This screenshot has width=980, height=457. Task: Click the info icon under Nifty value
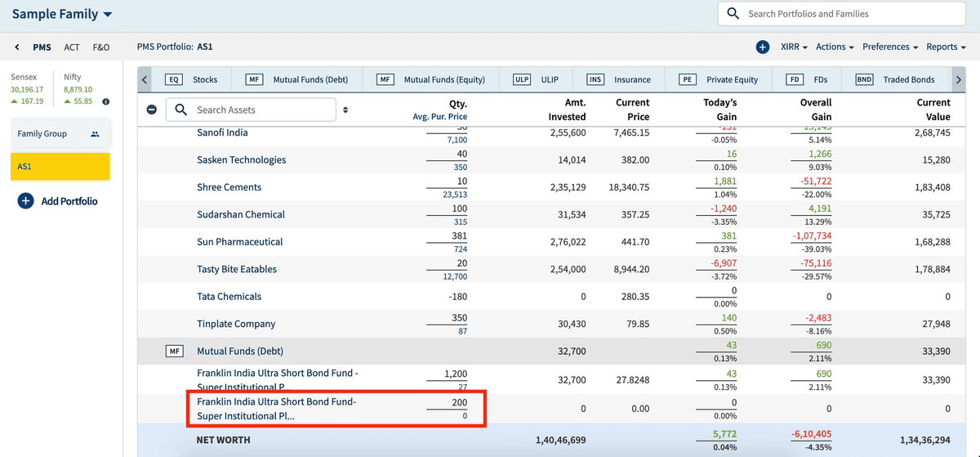tap(106, 101)
